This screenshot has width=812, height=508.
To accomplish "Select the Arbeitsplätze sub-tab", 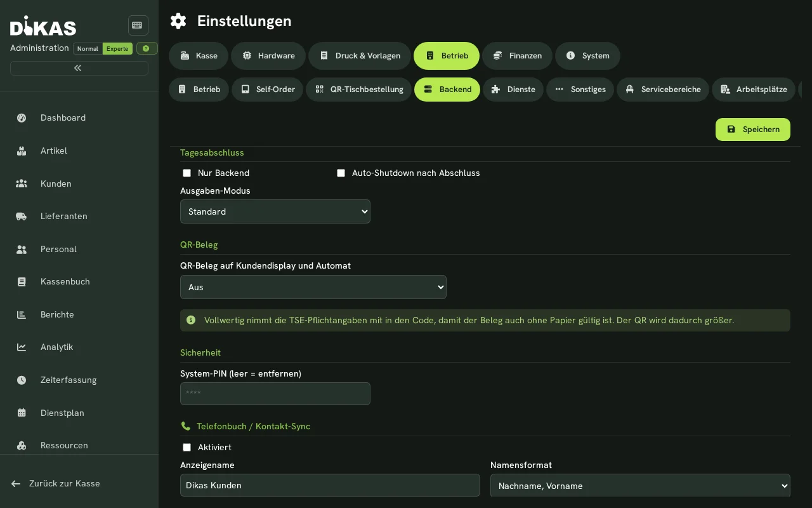I will click(x=754, y=90).
